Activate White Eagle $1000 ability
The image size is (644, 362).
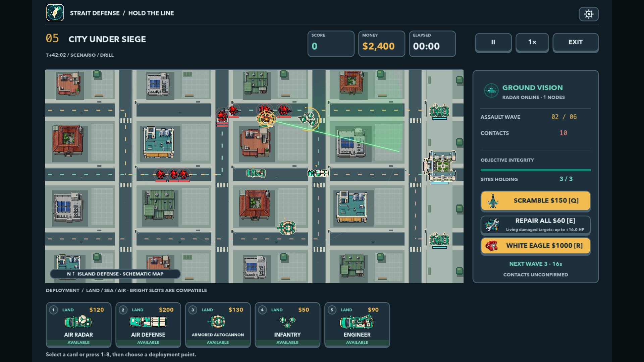pos(536,246)
